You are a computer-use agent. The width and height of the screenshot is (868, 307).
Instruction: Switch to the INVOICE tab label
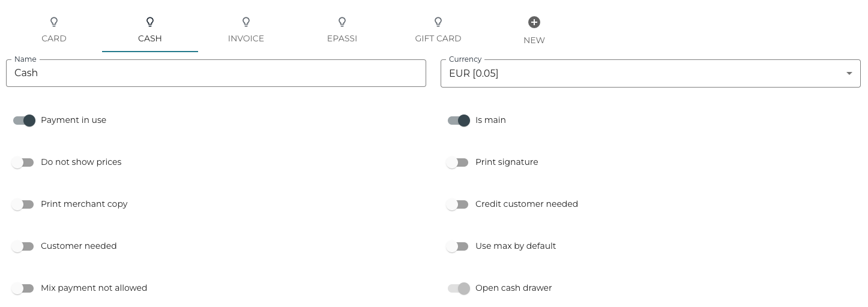point(246,38)
